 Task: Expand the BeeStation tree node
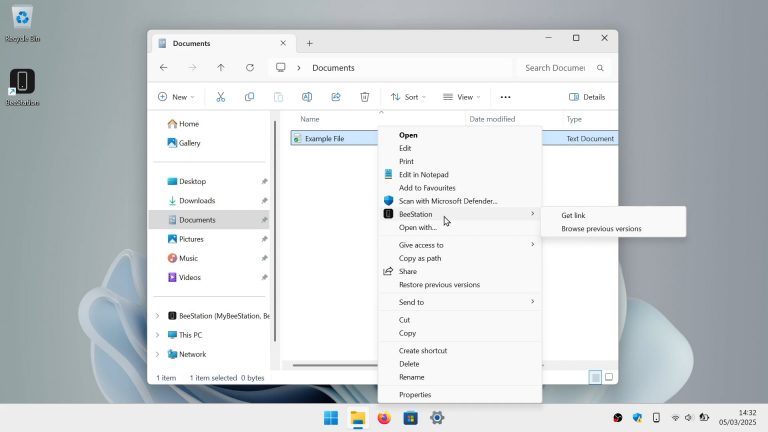click(157, 316)
